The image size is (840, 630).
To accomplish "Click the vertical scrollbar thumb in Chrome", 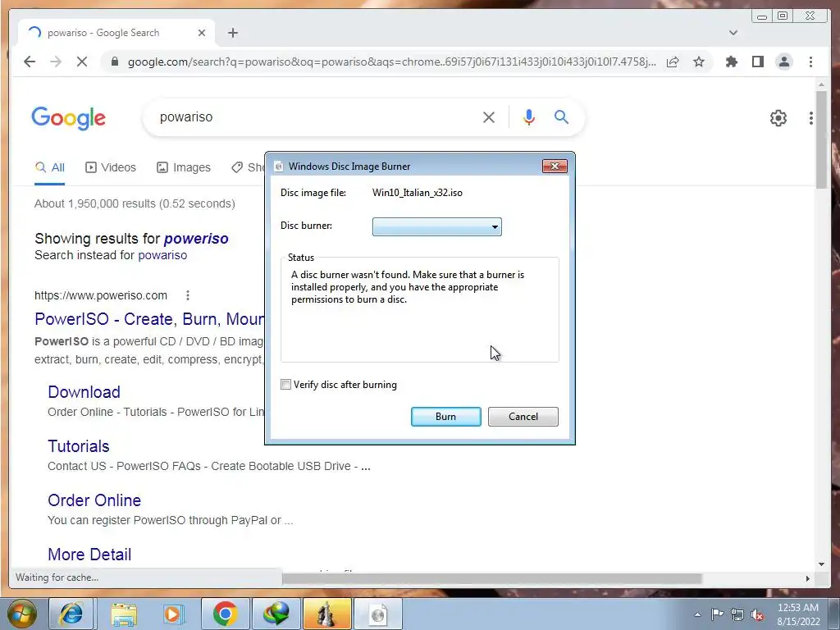I will [822, 139].
